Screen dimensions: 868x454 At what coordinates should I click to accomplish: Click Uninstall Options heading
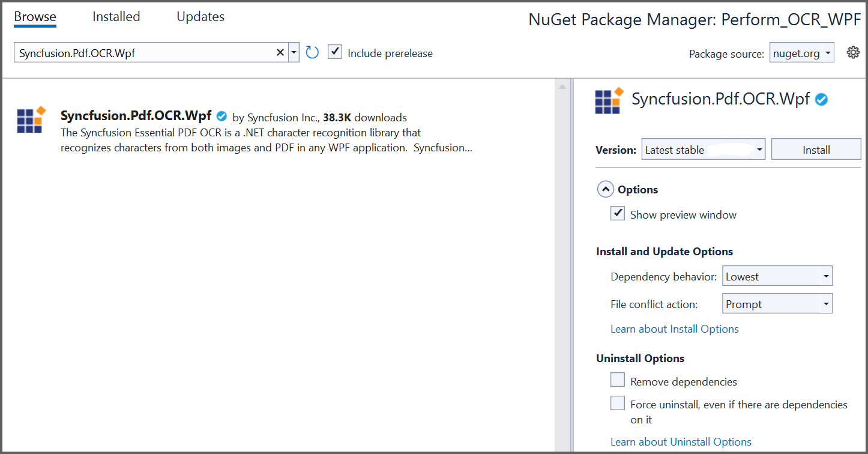[640, 359]
